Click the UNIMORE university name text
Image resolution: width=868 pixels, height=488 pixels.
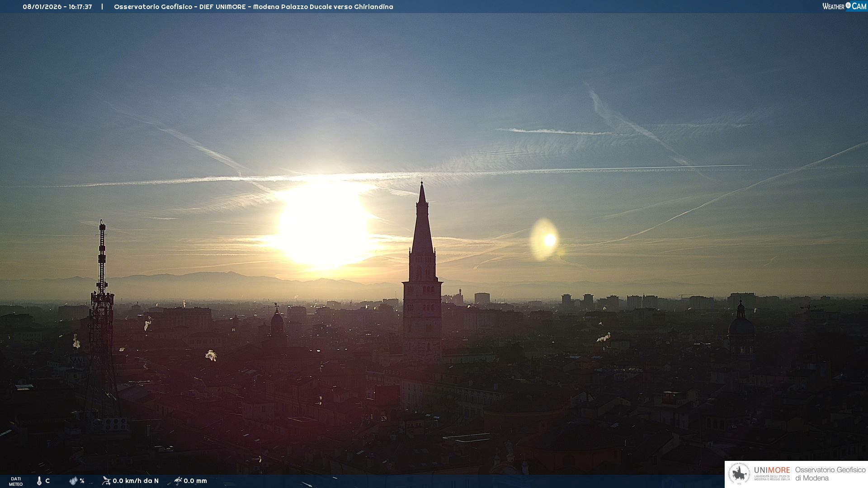point(772,470)
